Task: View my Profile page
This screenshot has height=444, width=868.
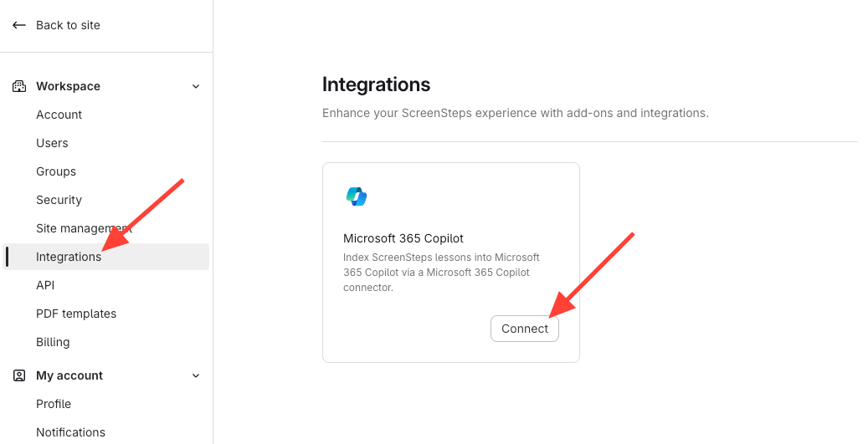Action: click(54, 404)
